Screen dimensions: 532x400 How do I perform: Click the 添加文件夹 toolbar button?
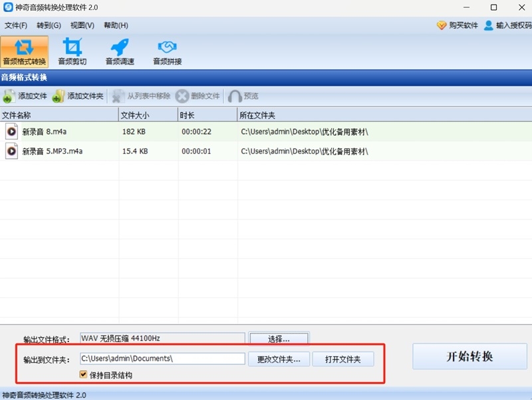click(78, 96)
